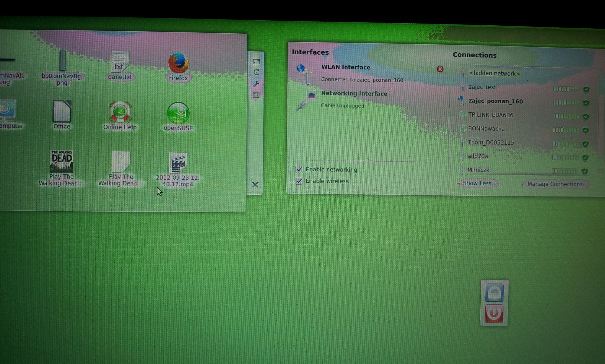Connect to the zajec_test network
Screen dimensions: 605x364
point(482,87)
